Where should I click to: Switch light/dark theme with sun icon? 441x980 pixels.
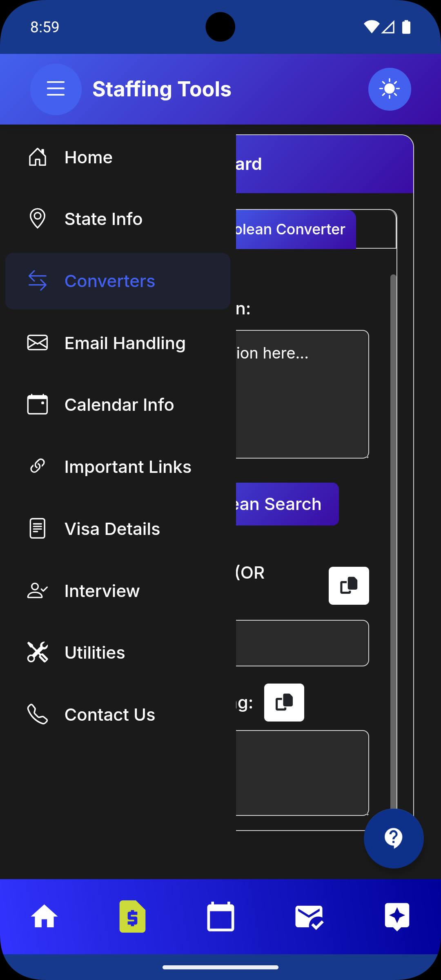pos(389,89)
